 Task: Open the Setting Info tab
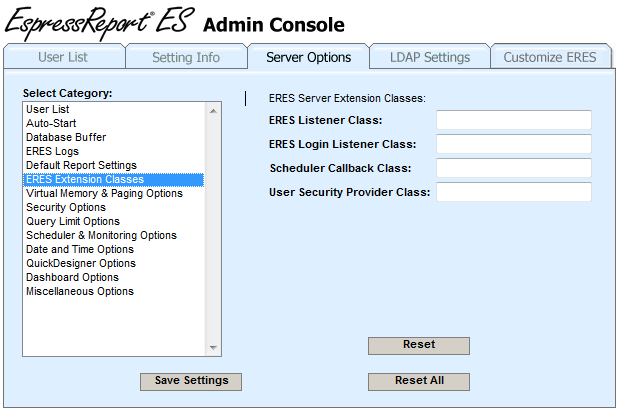(x=186, y=57)
